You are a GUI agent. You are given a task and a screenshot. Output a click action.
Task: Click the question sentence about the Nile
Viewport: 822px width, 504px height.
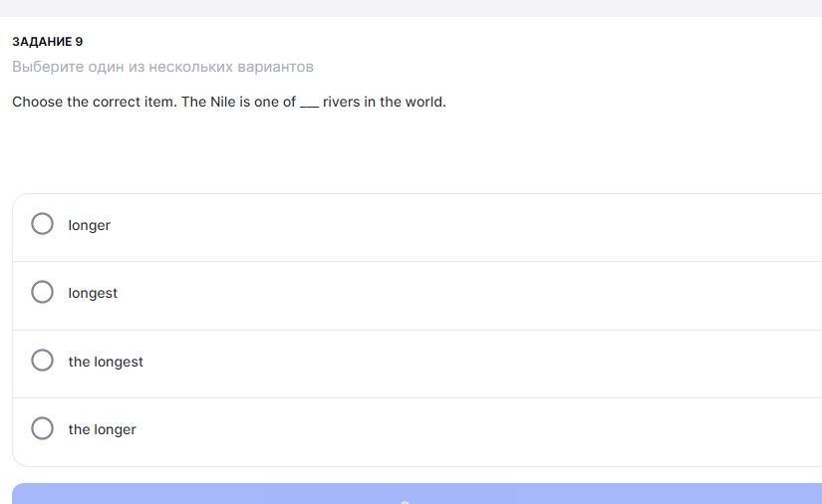click(229, 102)
